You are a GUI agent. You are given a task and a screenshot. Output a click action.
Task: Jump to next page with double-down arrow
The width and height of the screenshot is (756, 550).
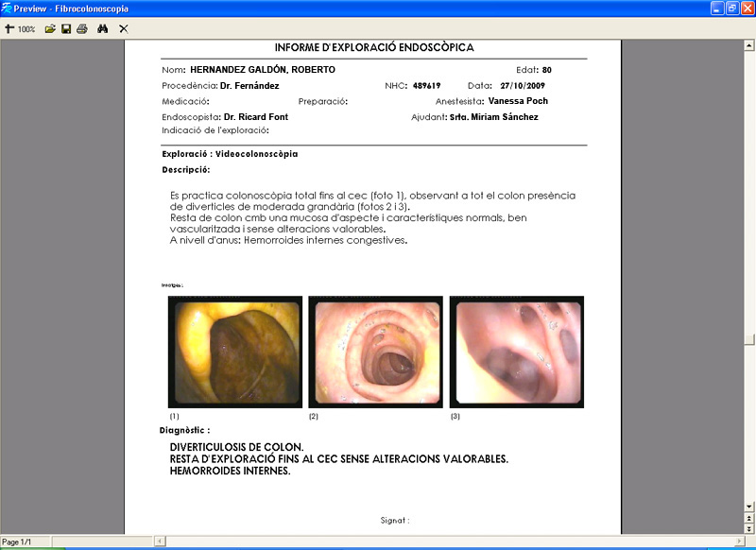748,529
